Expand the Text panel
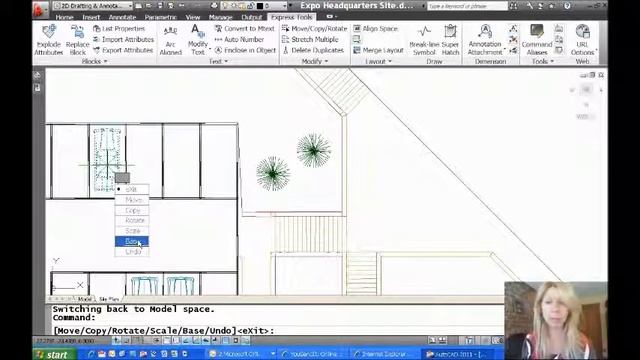This screenshot has width=640, height=360. pos(218,61)
